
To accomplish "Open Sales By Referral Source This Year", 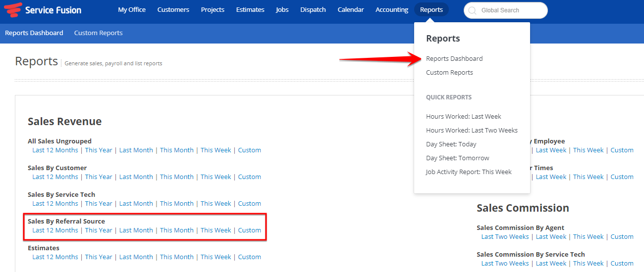I will [99, 230].
